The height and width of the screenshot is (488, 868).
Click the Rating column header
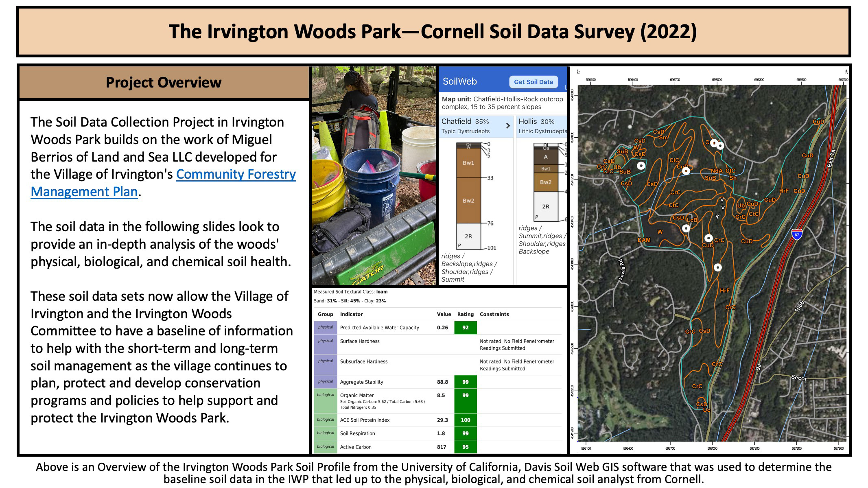[465, 314]
